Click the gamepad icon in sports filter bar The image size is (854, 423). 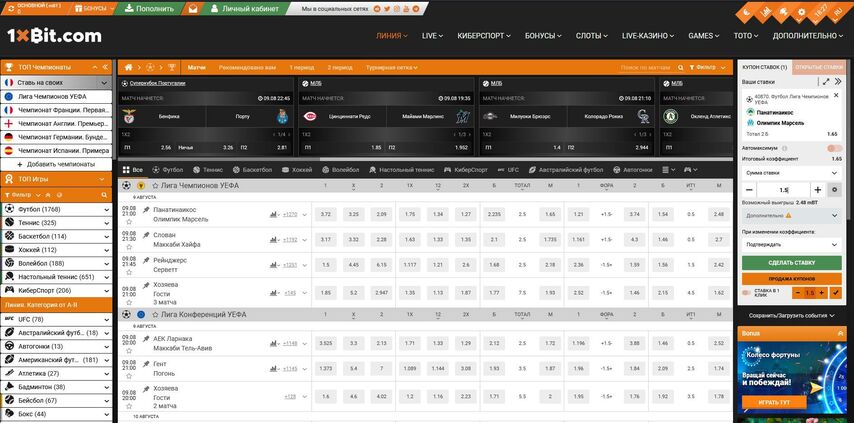(688, 170)
